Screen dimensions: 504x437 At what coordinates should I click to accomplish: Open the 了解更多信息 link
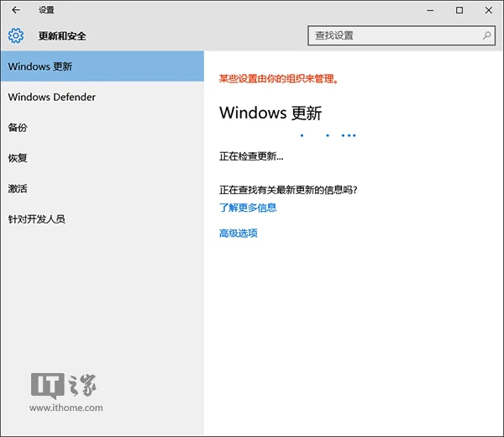tap(248, 208)
